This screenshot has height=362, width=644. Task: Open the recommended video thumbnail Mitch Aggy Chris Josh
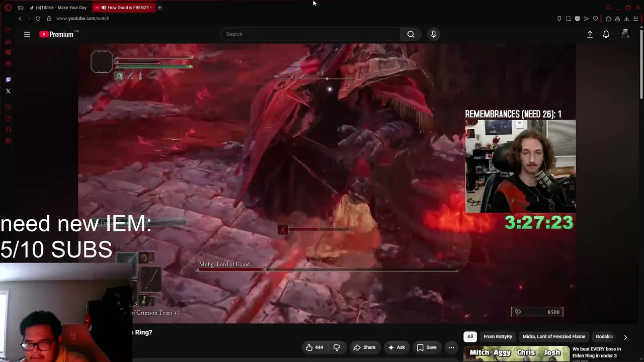coord(516,354)
